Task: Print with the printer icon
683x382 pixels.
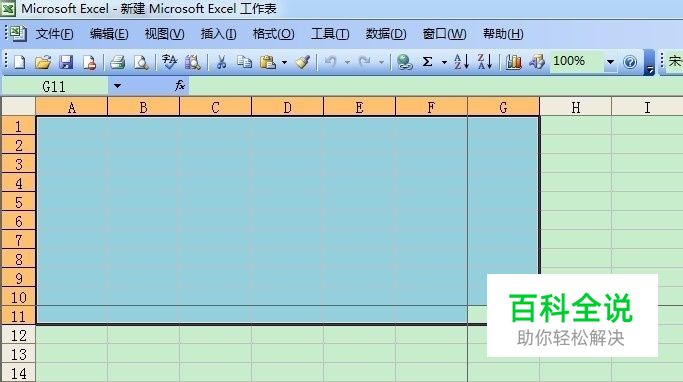Action: pos(118,62)
